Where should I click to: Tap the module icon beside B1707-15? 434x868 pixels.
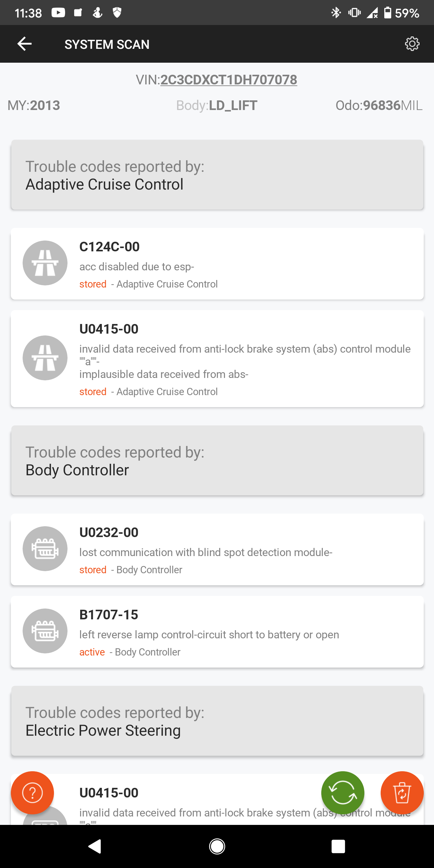click(x=45, y=631)
